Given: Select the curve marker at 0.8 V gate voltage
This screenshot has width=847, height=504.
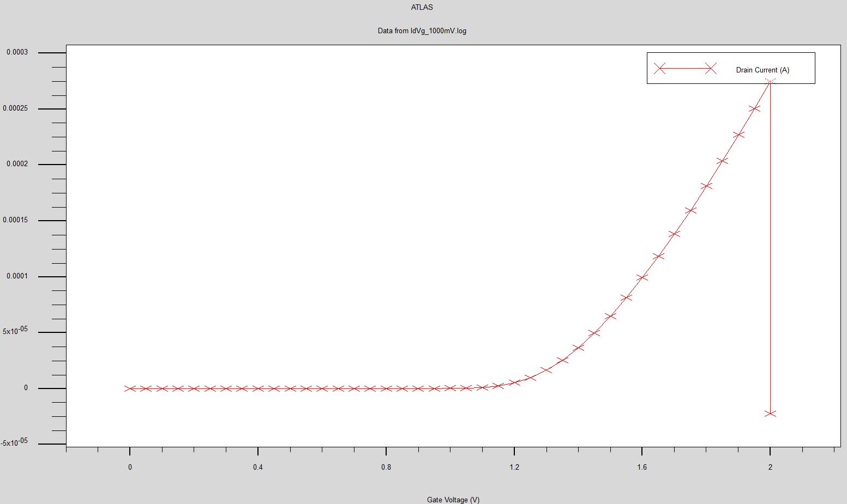Looking at the screenshot, I should pos(386,388).
